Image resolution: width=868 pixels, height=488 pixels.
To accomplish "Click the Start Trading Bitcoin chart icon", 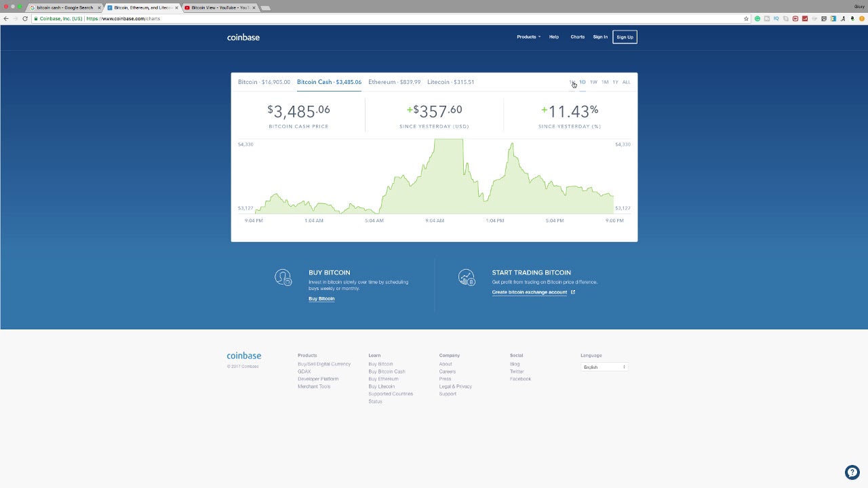I will [467, 277].
